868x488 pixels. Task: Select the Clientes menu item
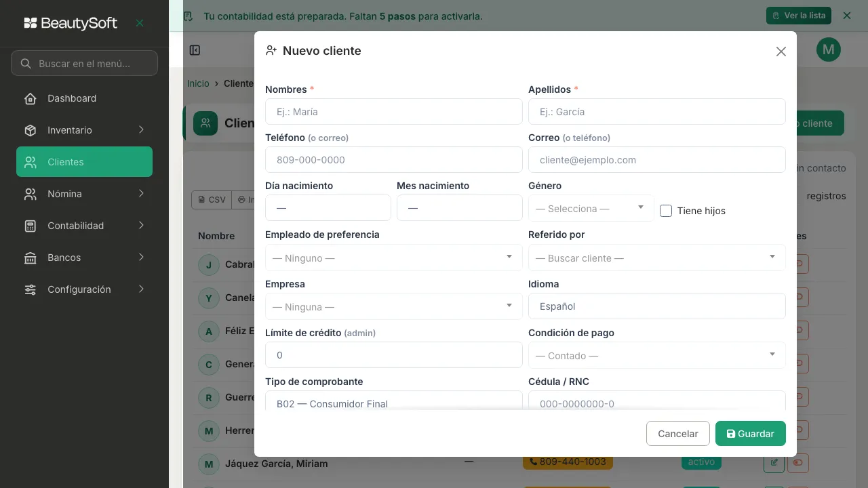pyautogui.click(x=84, y=162)
